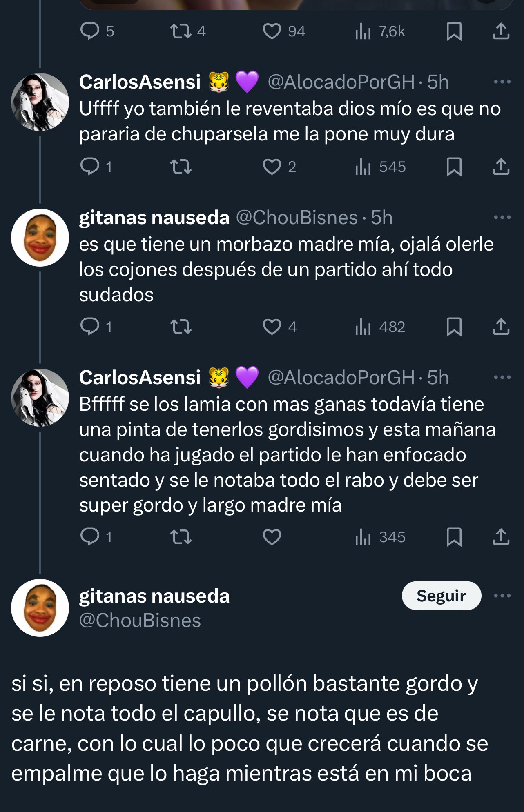This screenshot has width=524, height=812.
Task: Follow gitanas nauseda with Seguir button
Action: (x=441, y=596)
